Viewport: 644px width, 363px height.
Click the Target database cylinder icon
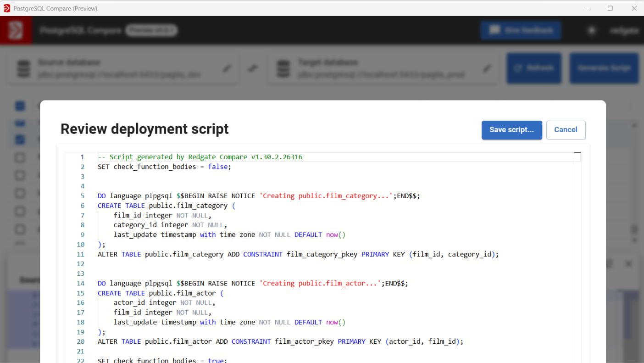pyautogui.click(x=283, y=68)
